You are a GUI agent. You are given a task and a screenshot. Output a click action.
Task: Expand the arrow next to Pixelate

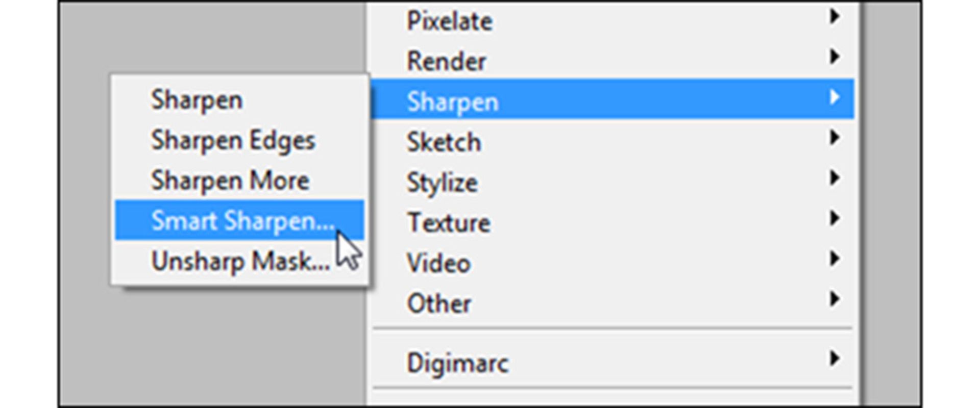click(835, 16)
